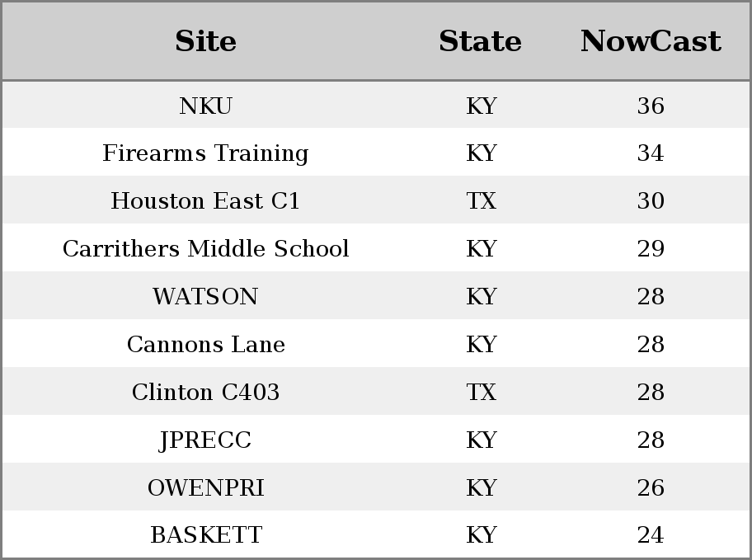Click the WATSON site cell
This screenshot has height=560, width=752.
pos(205,297)
